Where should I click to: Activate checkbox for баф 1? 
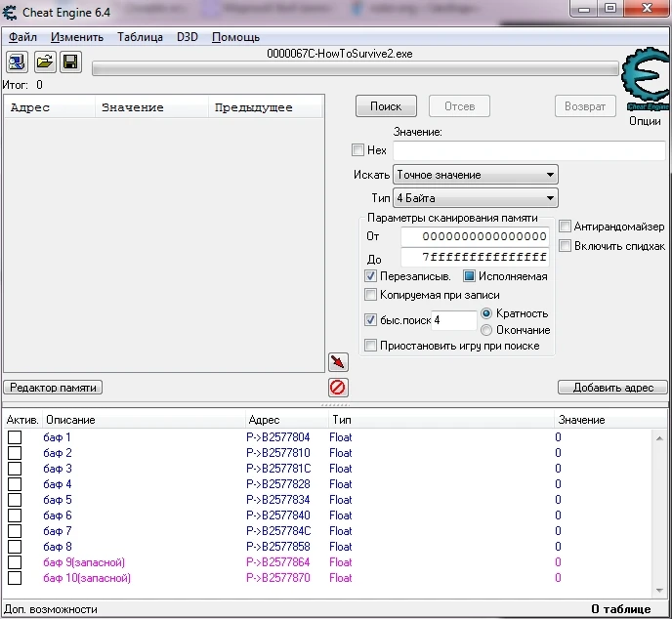coord(15,437)
